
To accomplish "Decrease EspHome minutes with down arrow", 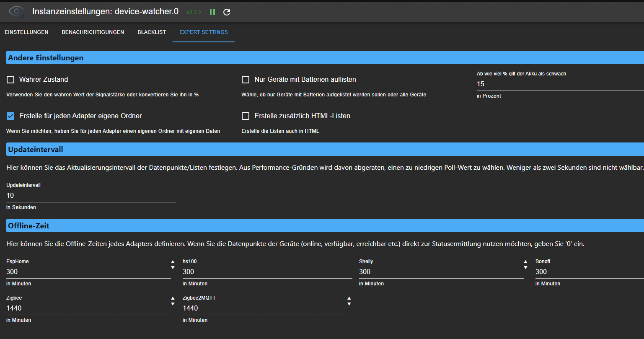I will coord(173,267).
